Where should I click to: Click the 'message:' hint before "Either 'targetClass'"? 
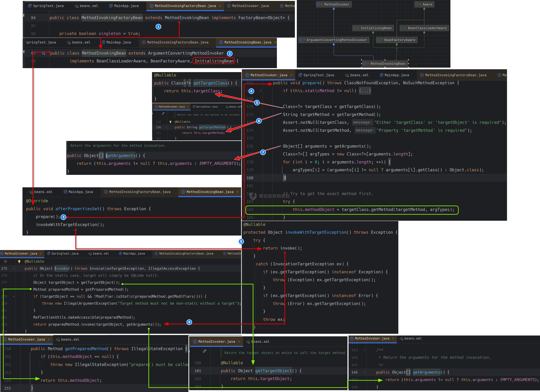[362, 122]
